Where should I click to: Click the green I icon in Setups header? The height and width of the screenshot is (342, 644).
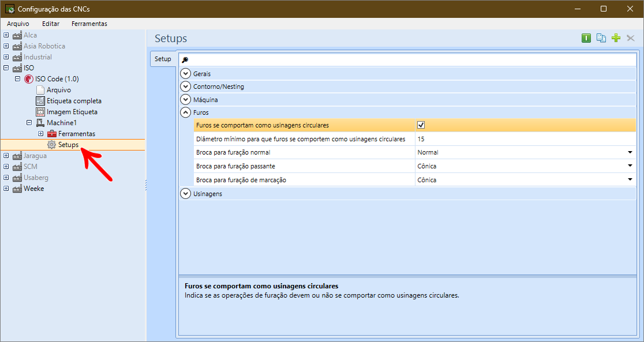point(586,38)
